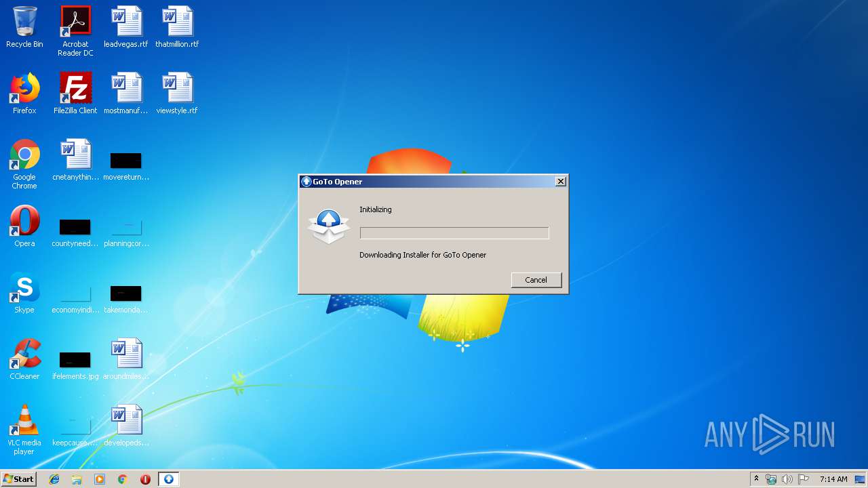The image size is (868, 488).
Task: Select the economyindi... file icon
Action: 75,299
